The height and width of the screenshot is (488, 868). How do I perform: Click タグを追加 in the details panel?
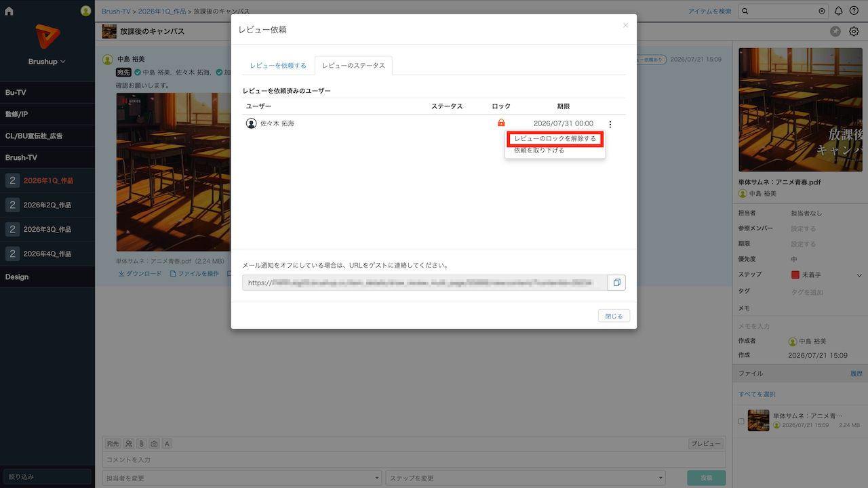[807, 292]
